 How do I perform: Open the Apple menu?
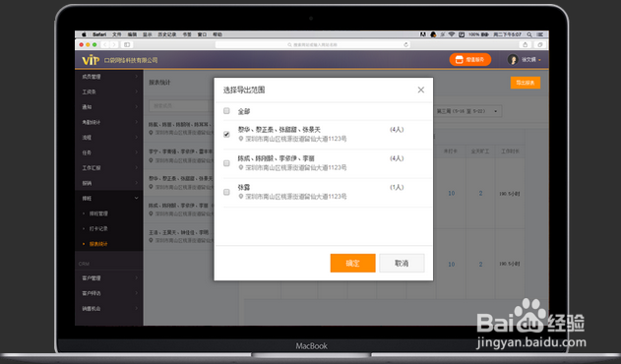click(x=84, y=34)
